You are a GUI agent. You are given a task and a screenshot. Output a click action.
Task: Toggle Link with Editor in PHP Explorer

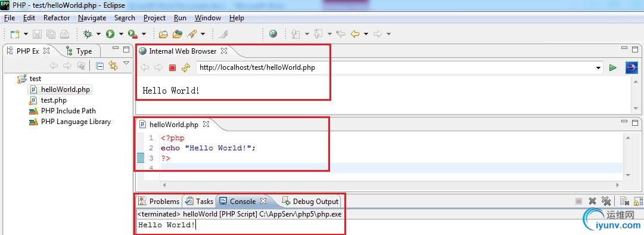pyautogui.click(x=113, y=66)
